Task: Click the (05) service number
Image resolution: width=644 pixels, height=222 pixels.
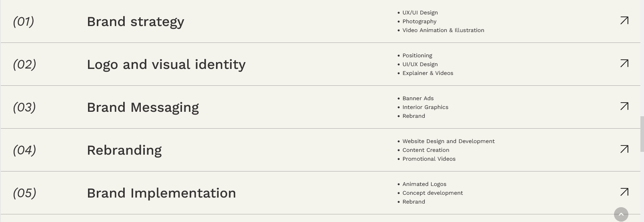Action: coord(24,193)
